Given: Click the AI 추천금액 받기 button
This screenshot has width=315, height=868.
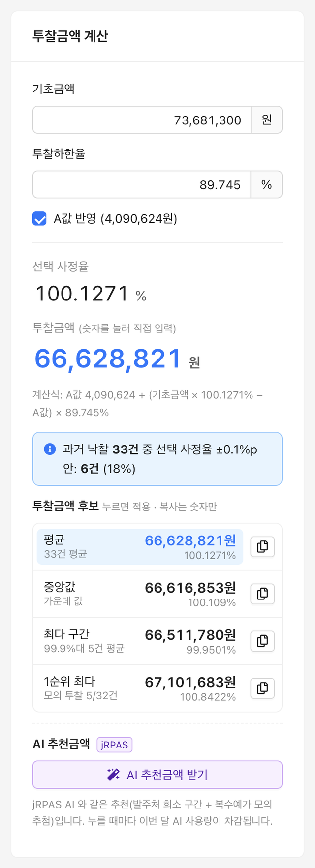Looking at the screenshot, I should click(157, 775).
